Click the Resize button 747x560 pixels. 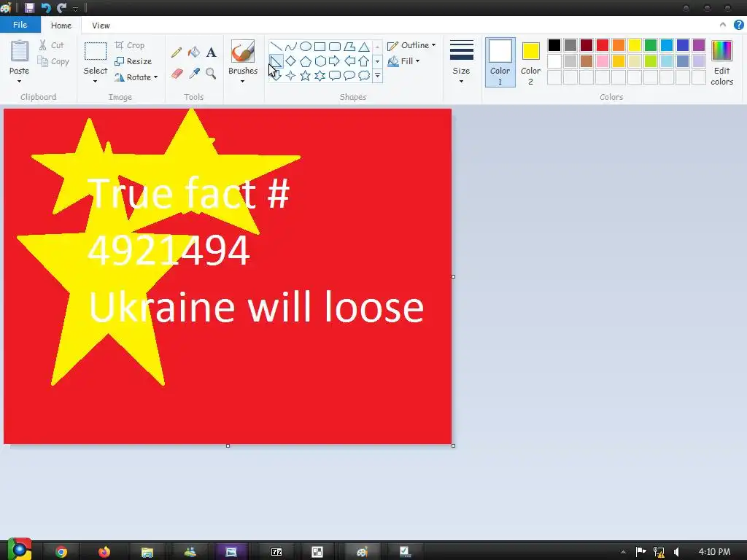pos(133,61)
